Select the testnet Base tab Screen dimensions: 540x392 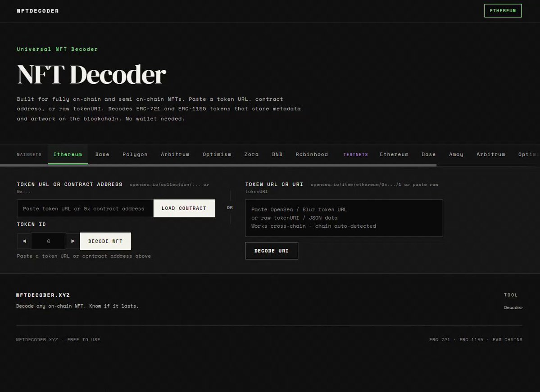click(x=429, y=154)
